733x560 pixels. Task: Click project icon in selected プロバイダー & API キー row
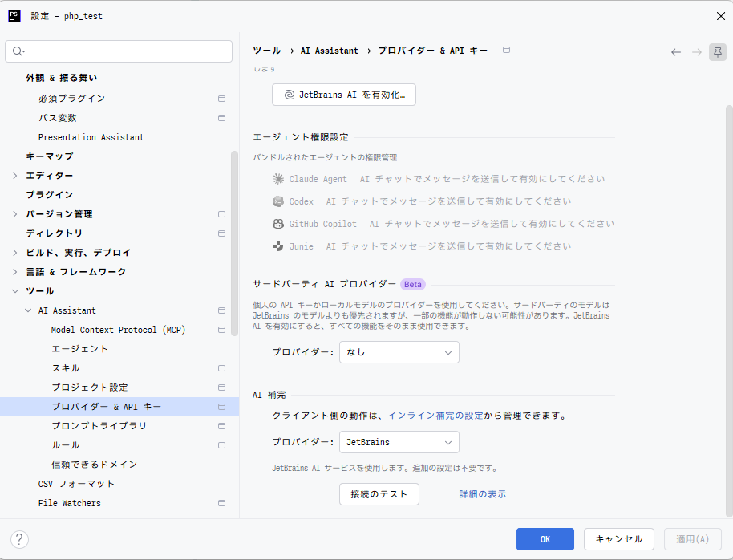221,407
